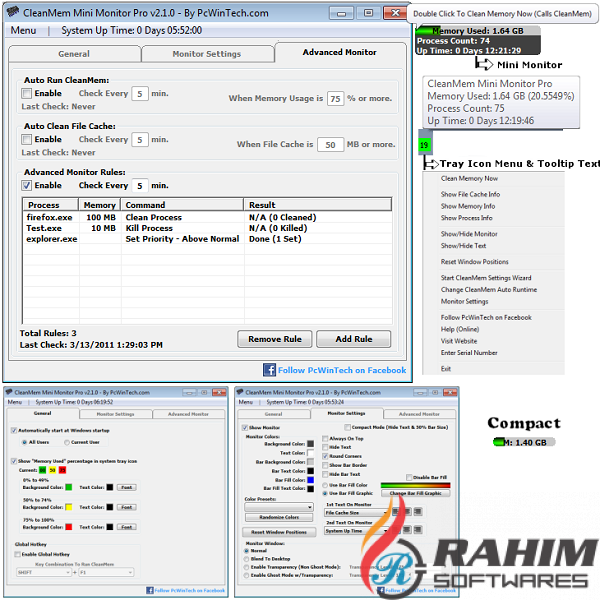Image resolution: width=600 pixels, height=600 pixels.
Task: Click the Font button for 0% to 49%
Action: pyautogui.click(x=127, y=487)
